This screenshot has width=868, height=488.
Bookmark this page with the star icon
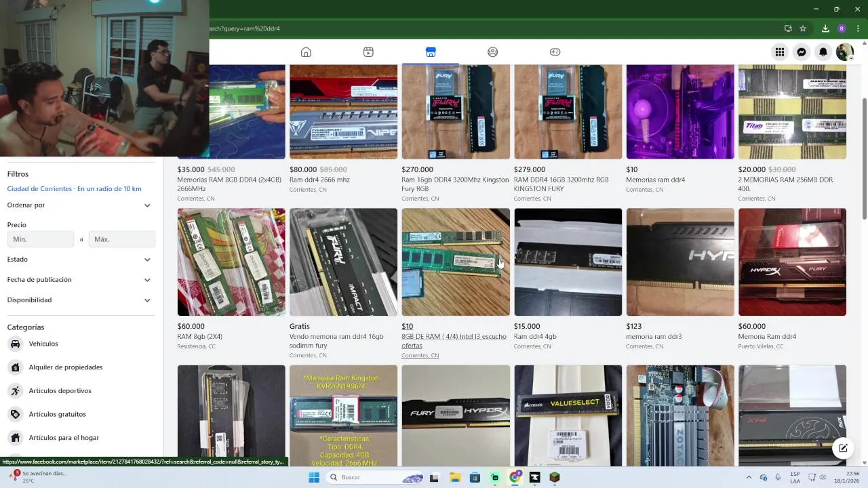(x=803, y=28)
